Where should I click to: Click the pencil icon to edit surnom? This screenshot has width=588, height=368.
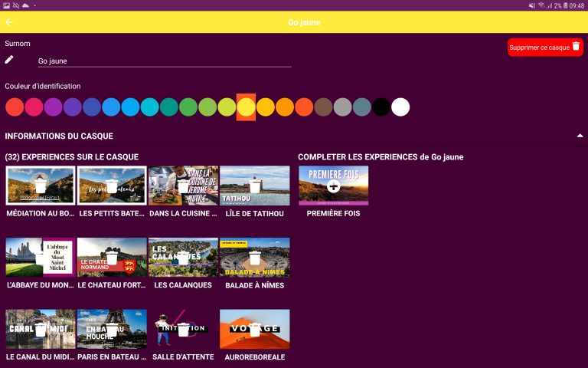coord(9,60)
